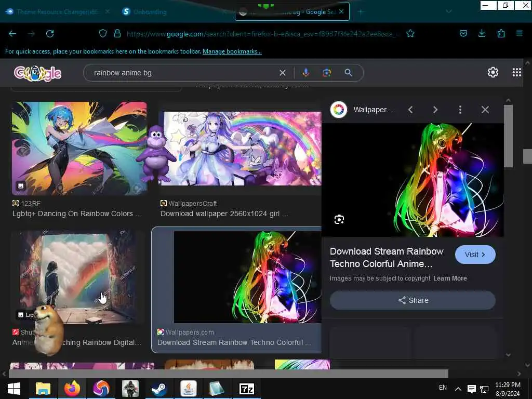Screen dimensions: 532x399
Task: Switch to the Onboarding tab
Action: tap(150, 12)
